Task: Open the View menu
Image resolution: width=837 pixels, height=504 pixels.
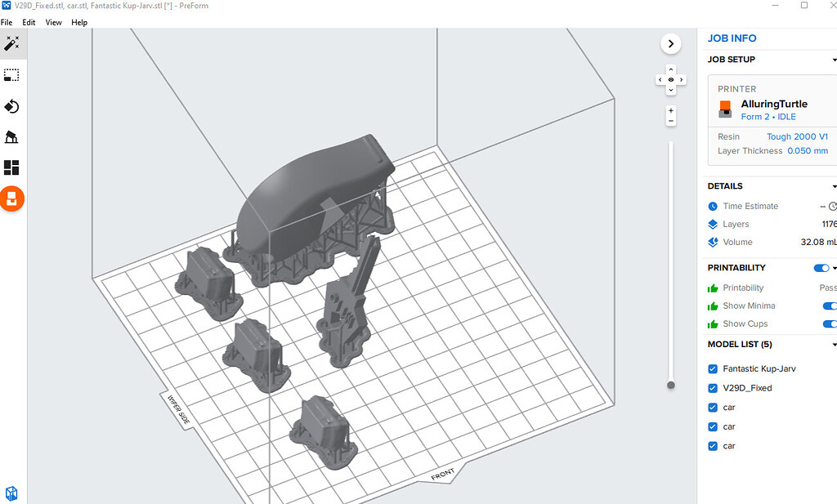Action: click(53, 22)
